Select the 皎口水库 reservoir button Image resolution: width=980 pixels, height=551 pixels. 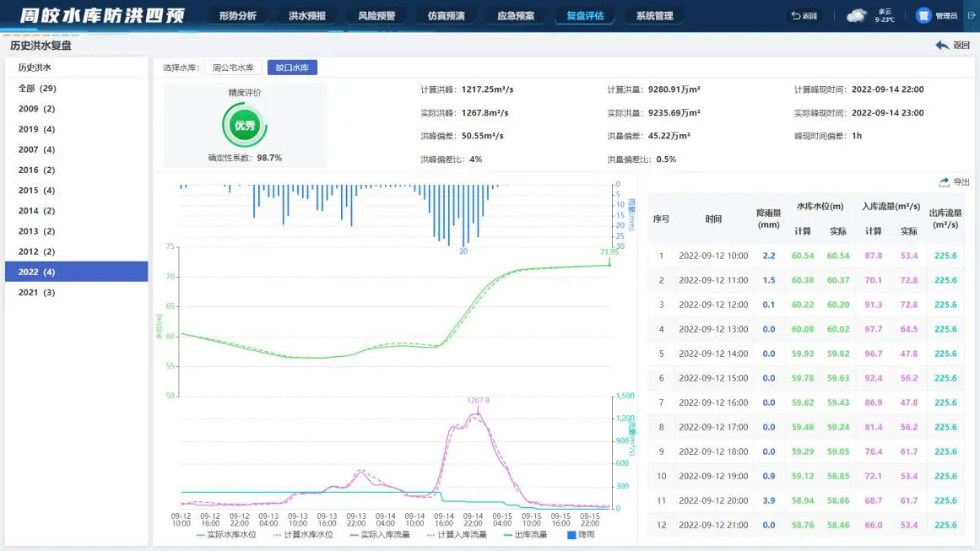pyautogui.click(x=292, y=68)
